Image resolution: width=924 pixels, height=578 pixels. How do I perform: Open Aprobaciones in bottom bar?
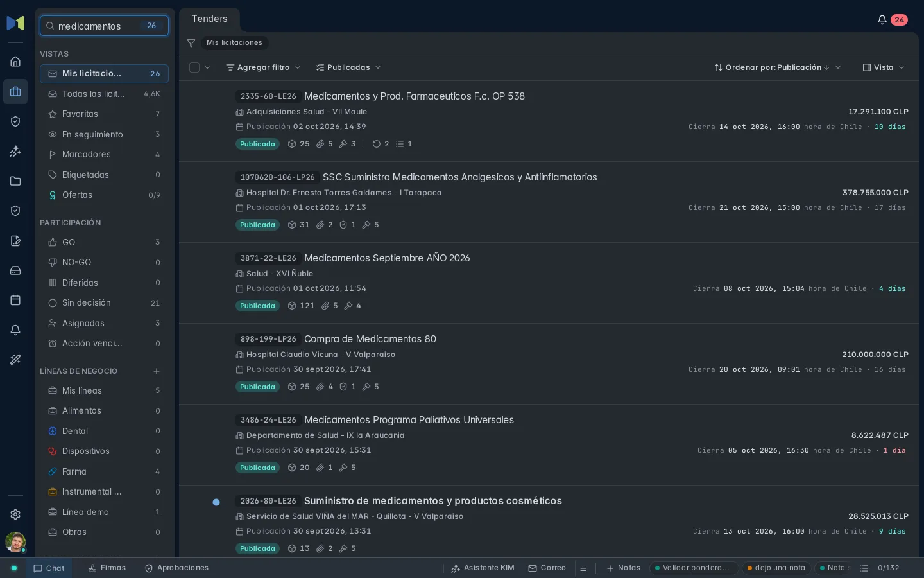point(176,568)
